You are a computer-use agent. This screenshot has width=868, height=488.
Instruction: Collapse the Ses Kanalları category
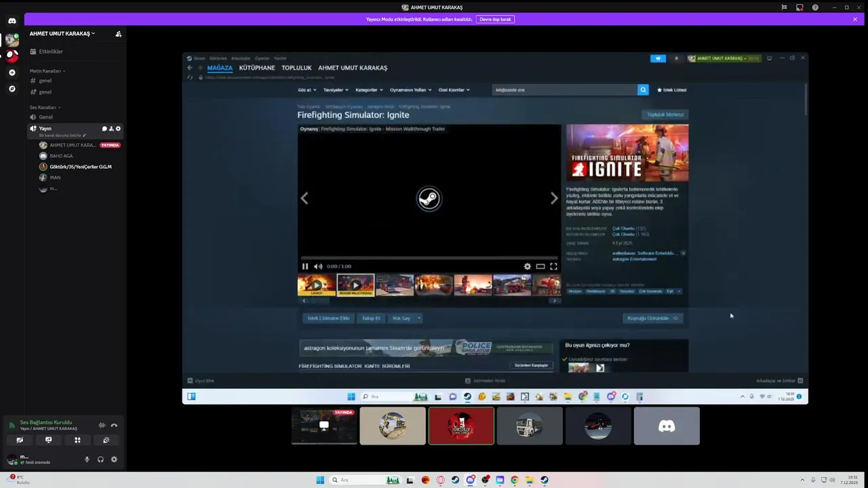click(45, 108)
